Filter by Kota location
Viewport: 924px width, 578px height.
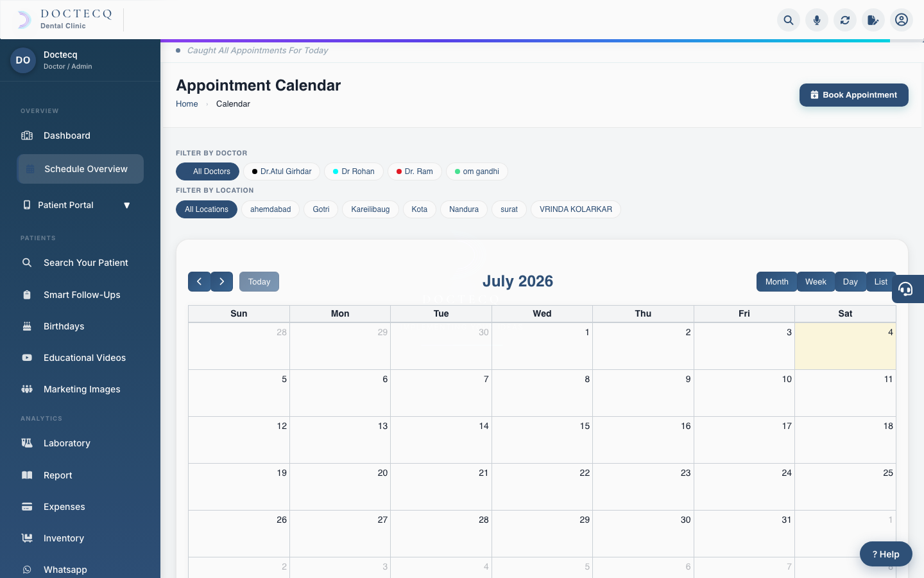(x=420, y=209)
